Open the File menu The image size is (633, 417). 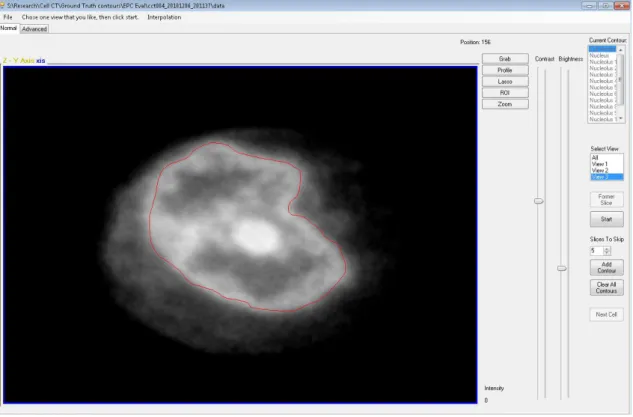8,17
